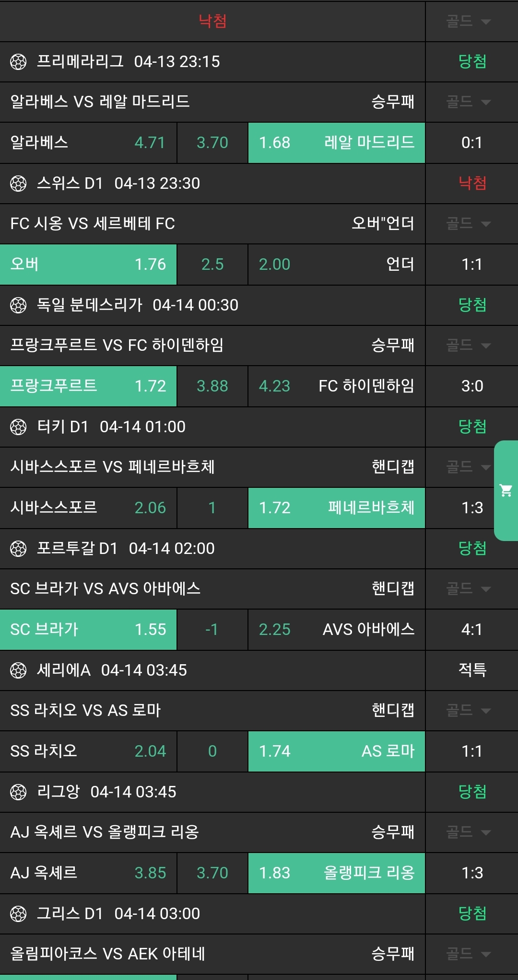The height and width of the screenshot is (980, 518).
Task: Click the AVS 아바에스 2.25 handicap cell
Action: coord(336,630)
